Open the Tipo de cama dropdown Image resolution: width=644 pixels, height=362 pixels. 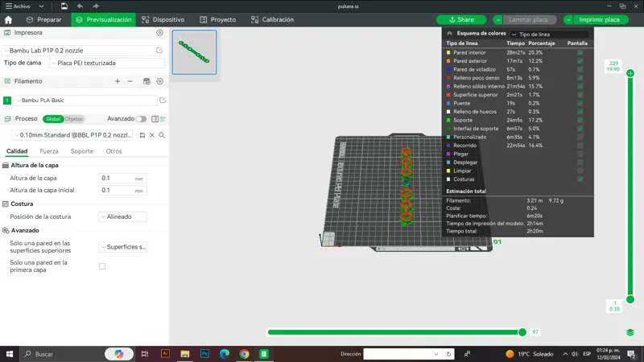(107, 64)
